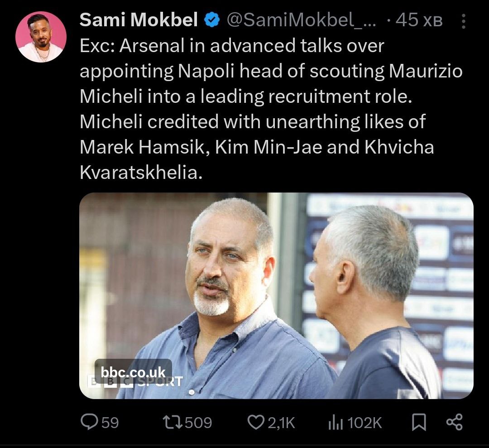Click the tweet text about Arsenal talks
Viewport: 489px width, 448px height.
(x=271, y=110)
